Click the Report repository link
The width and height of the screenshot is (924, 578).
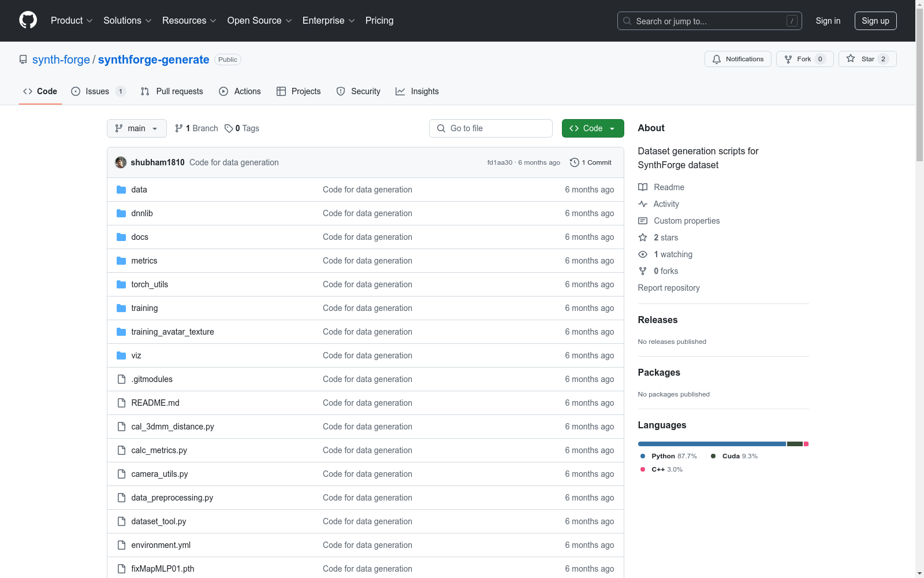tap(669, 288)
